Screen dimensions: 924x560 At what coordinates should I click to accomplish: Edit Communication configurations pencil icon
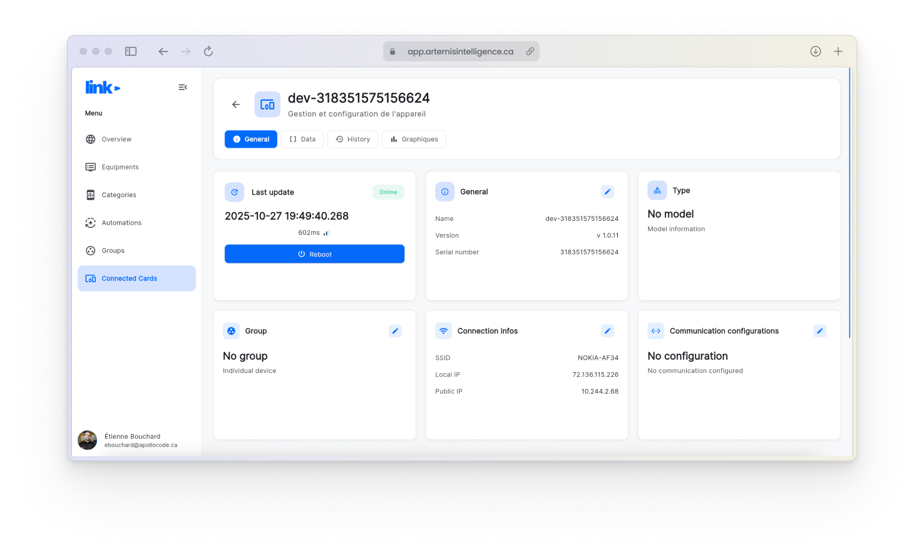click(x=819, y=331)
